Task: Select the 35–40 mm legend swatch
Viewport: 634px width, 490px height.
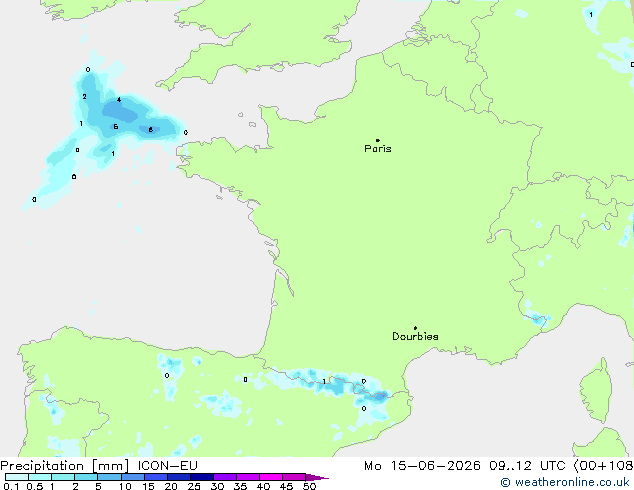Action: [248, 477]
